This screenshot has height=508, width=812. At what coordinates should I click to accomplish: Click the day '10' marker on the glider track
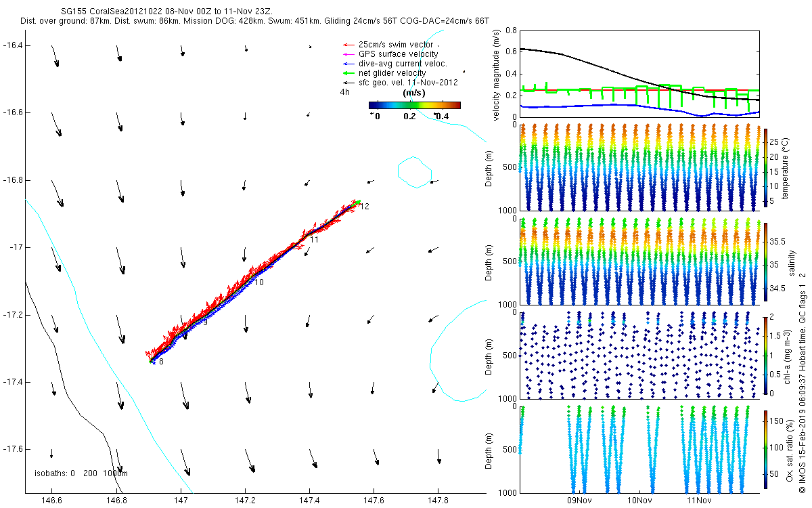pyautogui.click(x=259, y=282)
